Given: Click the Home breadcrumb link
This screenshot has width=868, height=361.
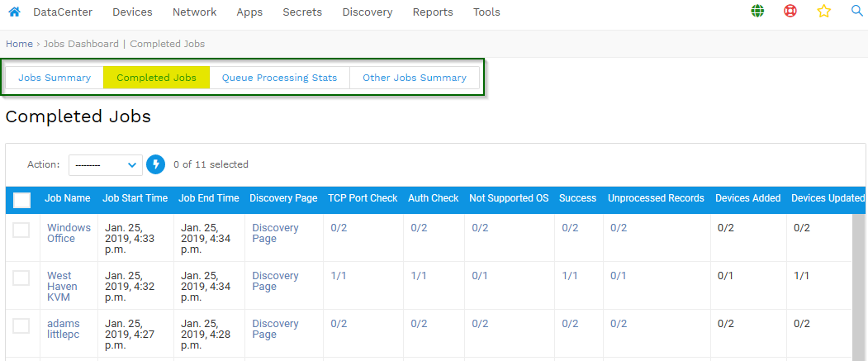Looking at the screenshot, I should coord(19,44).
